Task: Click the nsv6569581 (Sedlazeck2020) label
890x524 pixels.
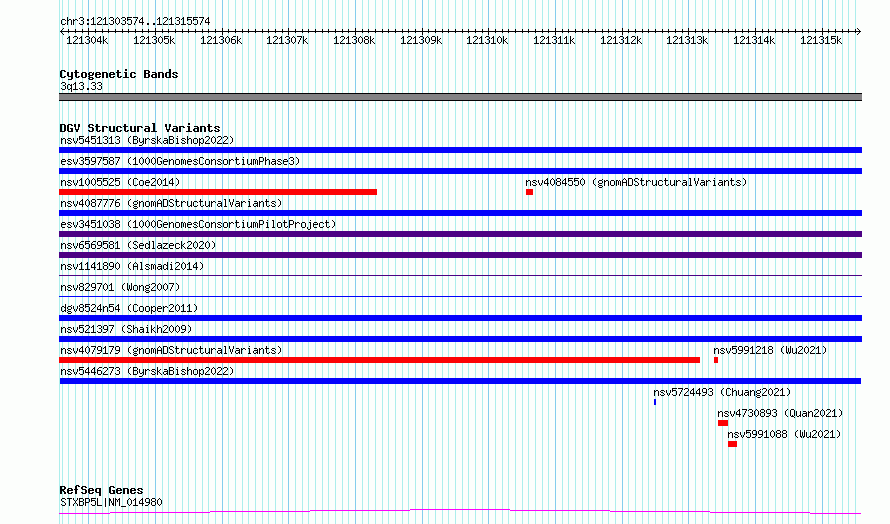Action: [x=138, y=245]
